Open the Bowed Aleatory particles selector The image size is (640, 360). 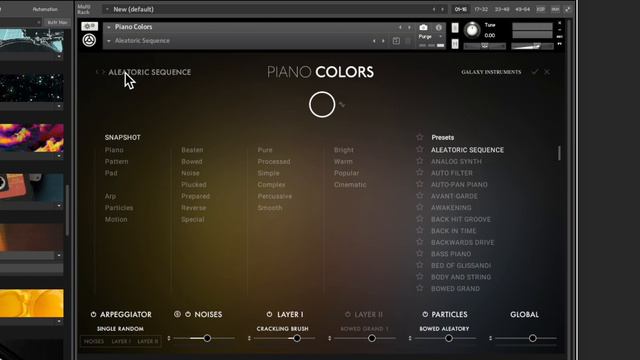(444, 329)
